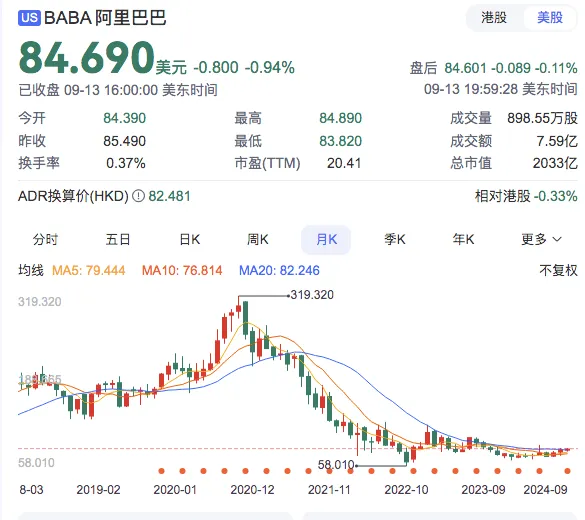Click the MA20: 82.246 indicator label

tap(279, 270)
